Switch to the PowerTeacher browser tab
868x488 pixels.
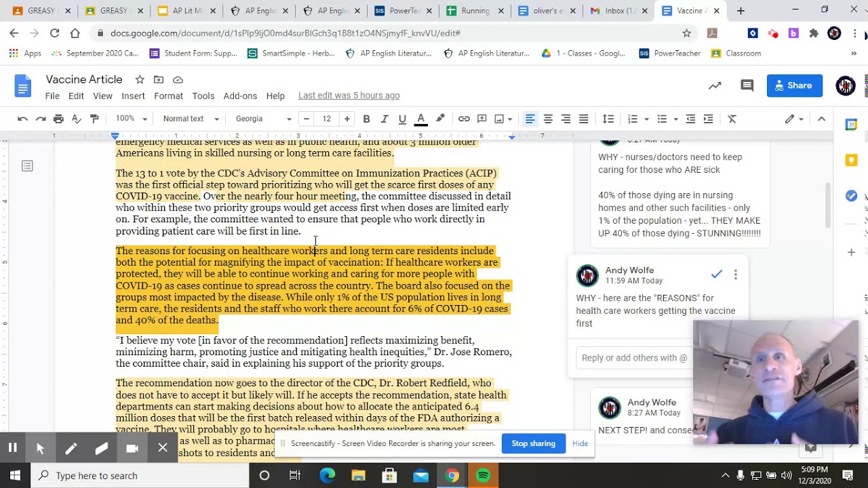pos(403,11)
